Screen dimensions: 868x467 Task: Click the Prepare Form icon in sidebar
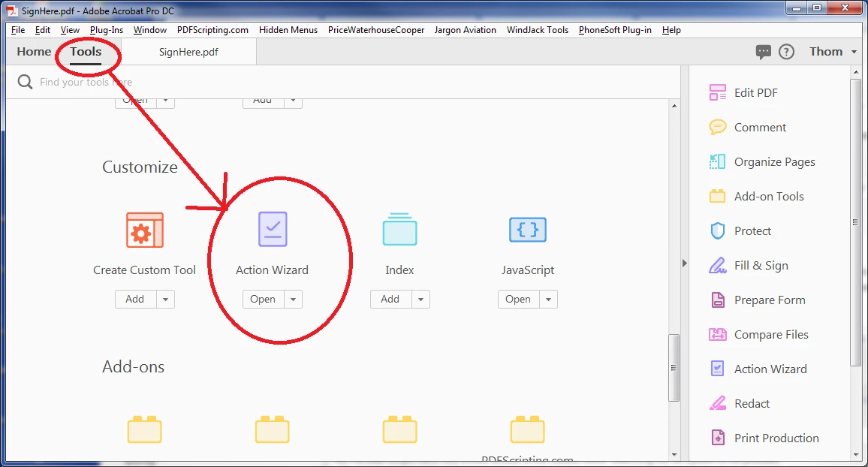pos(717,300)
